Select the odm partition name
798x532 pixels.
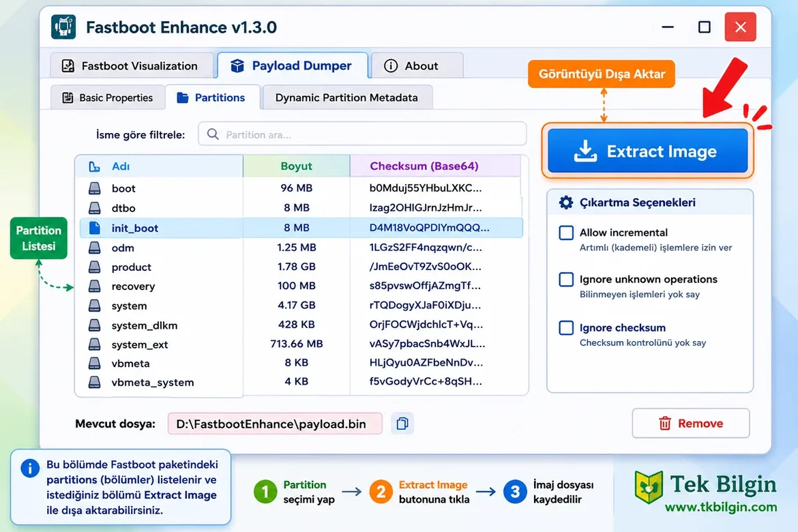pos(123,248)
